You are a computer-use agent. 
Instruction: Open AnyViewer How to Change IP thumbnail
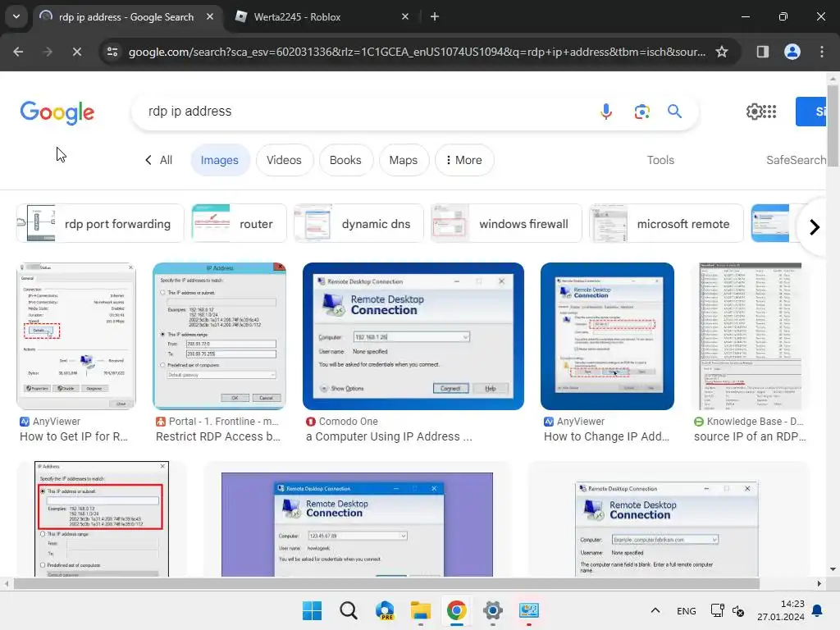(x=607, y=336)
